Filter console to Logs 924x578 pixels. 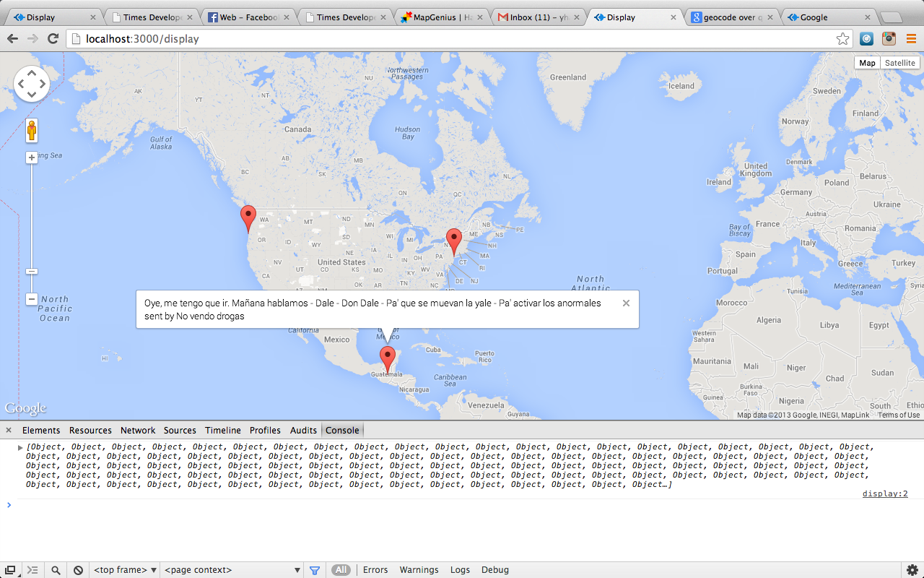460,570
